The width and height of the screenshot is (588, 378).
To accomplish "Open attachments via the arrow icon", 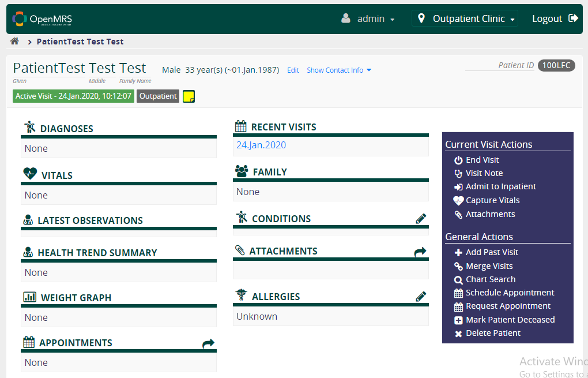I will coord(420,252).
